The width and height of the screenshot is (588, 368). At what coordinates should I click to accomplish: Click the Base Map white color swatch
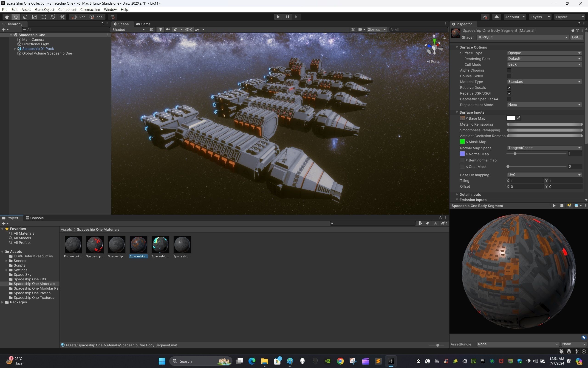click(511, 118)
